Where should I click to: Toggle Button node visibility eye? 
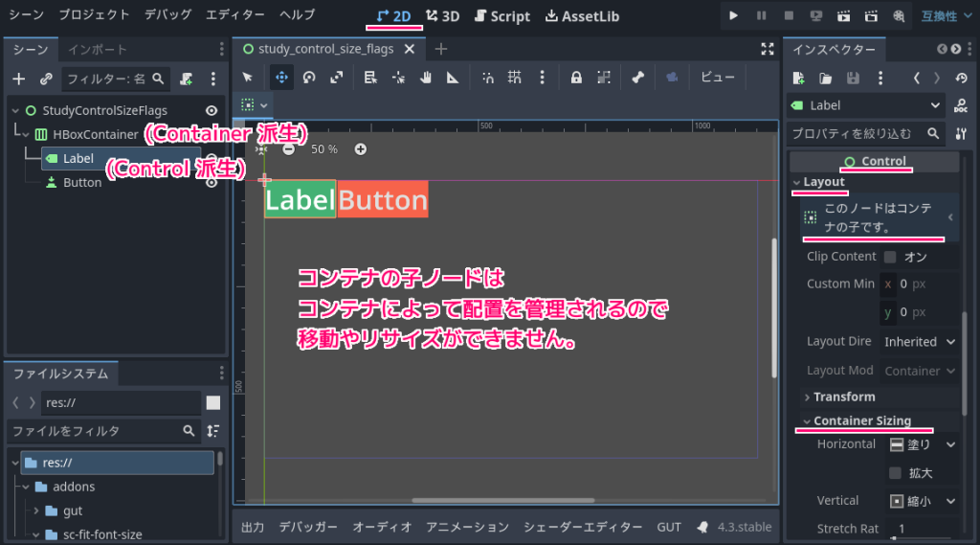[x=212, y=183]
